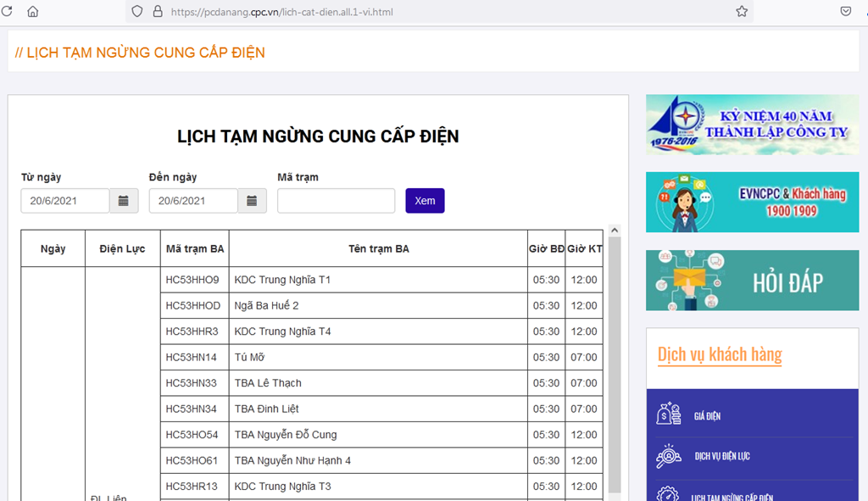Screen dimensions: 868x501
Task: Select station code HC53HHO9
Action: (192, 280)
